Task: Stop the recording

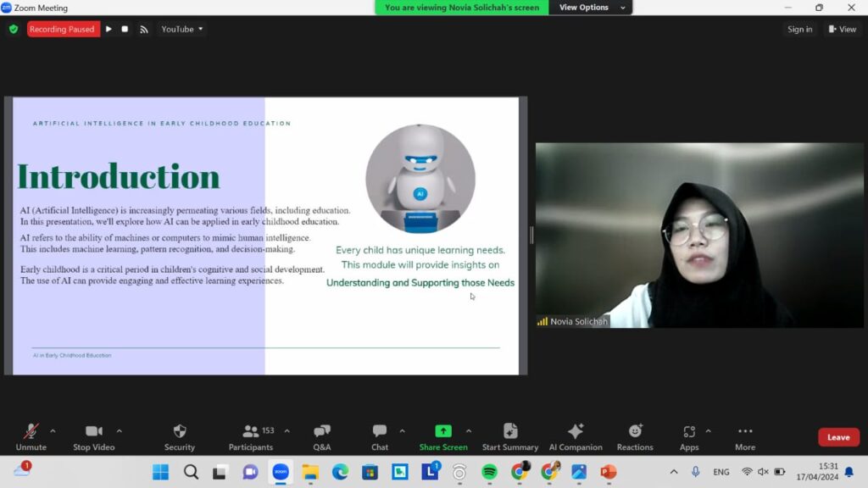Action: (125, 29)
